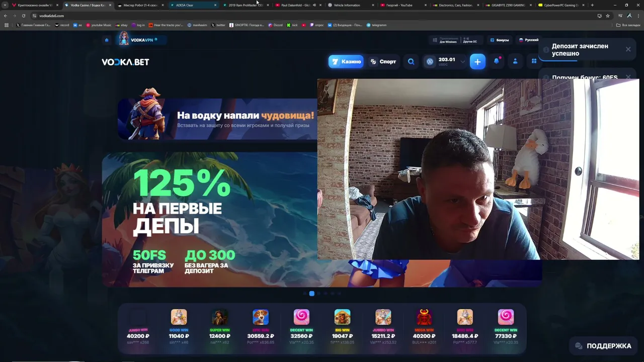Open the EPIC WIN 30559.2 ₽ dog game
Viewport: 644px width, 362px height.
pos(261,317)
